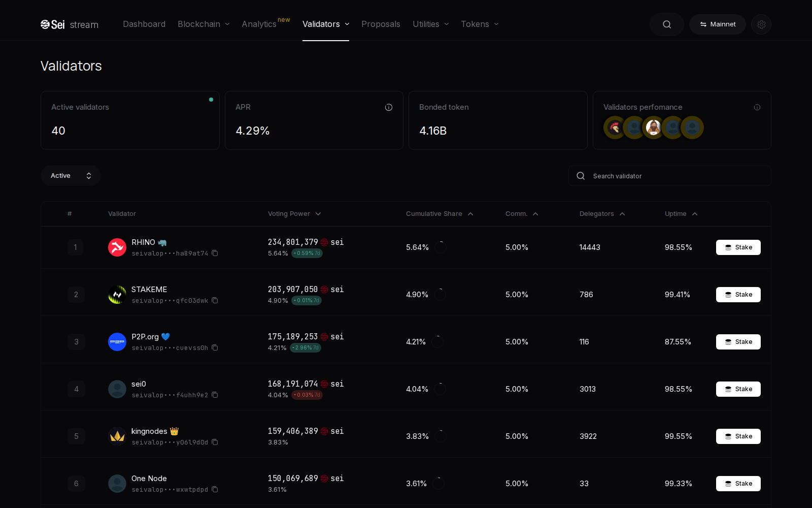This screenshot has width=812, height=508.
Task: Click the Active validators card
Action: click(x=130, y=120)
